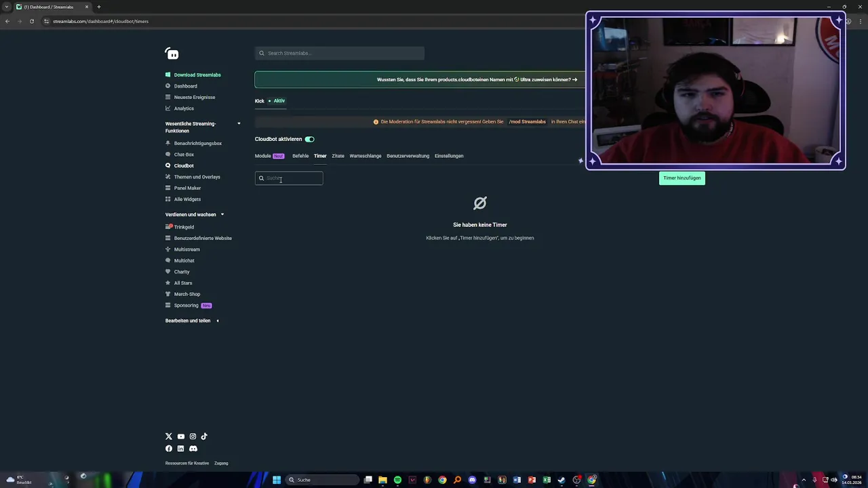
Task: Close the Dashboard / Streamlabs tab
Action: pos(87,7)
